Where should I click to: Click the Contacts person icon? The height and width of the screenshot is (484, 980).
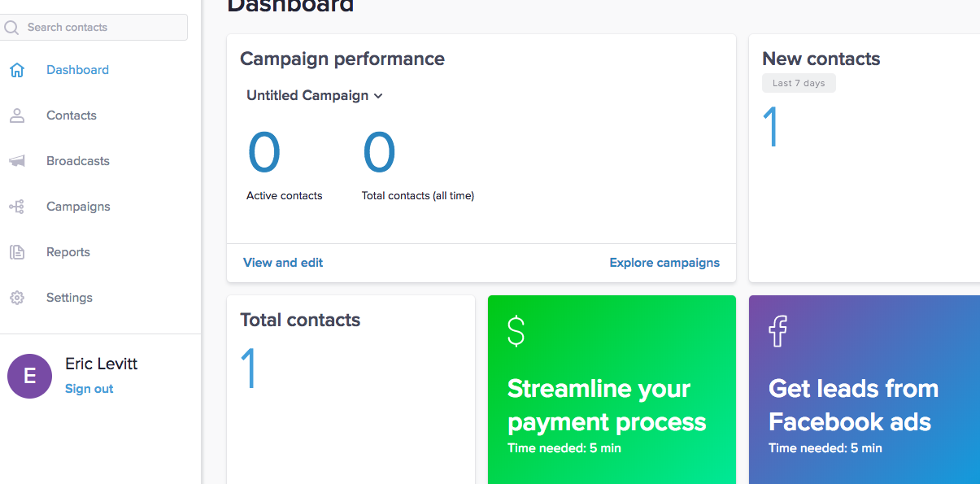tap(17, 116)
